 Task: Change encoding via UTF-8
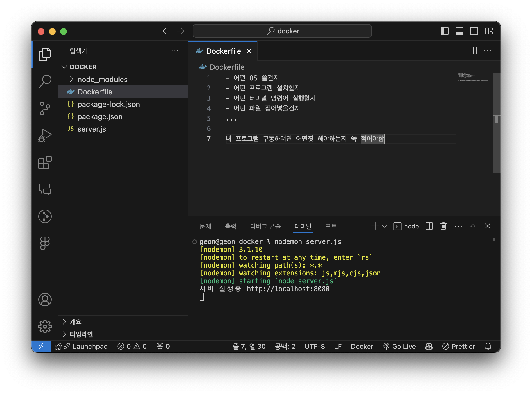[315, 346]
